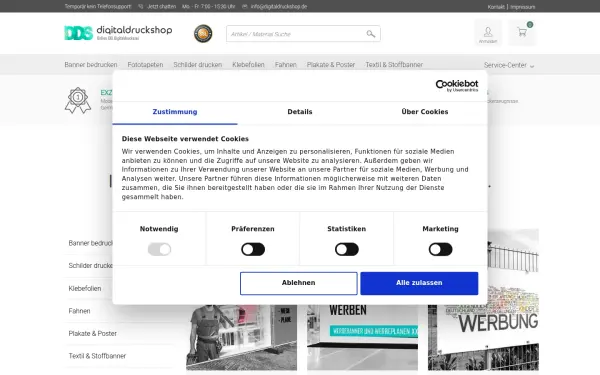Click the DDS digitaldruckshop logo
Image resolution: width=600 pixels, height=375 pixels.
coord(118,33)
